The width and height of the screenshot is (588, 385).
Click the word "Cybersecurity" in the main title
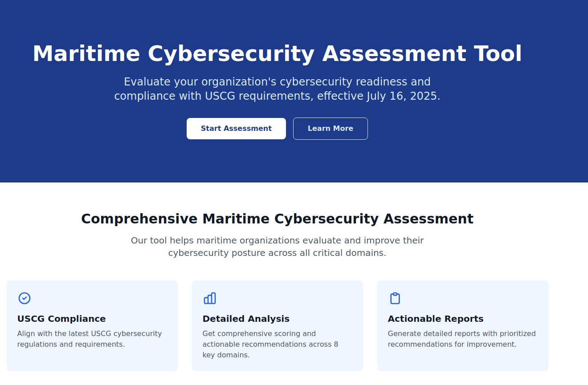(x=230, y=53)
